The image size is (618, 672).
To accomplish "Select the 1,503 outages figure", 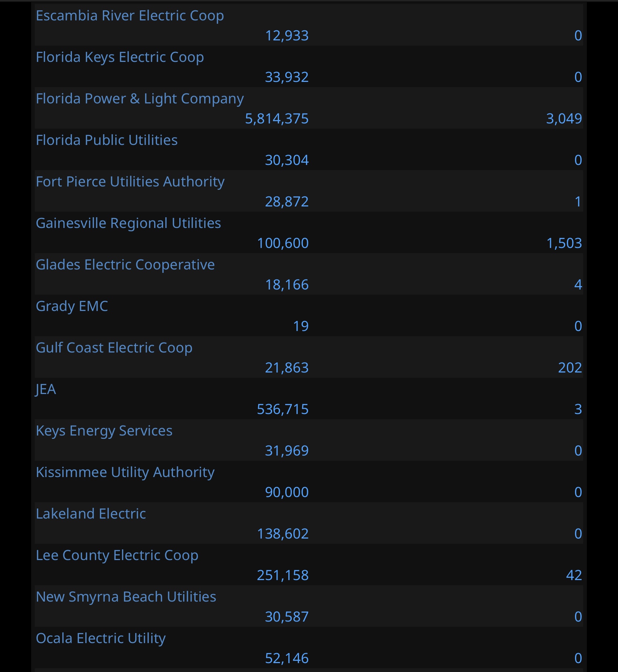I will pos(564,243).
